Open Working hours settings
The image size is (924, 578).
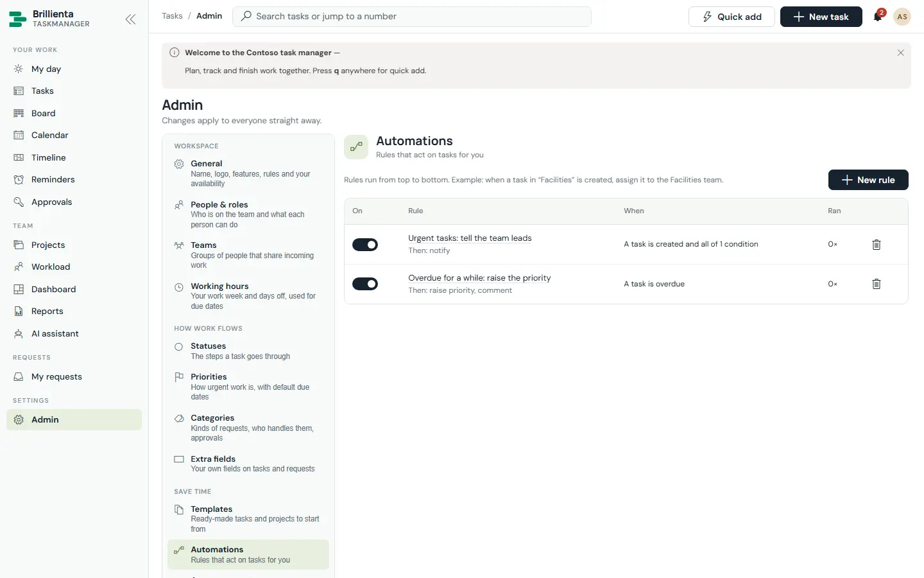248,296
